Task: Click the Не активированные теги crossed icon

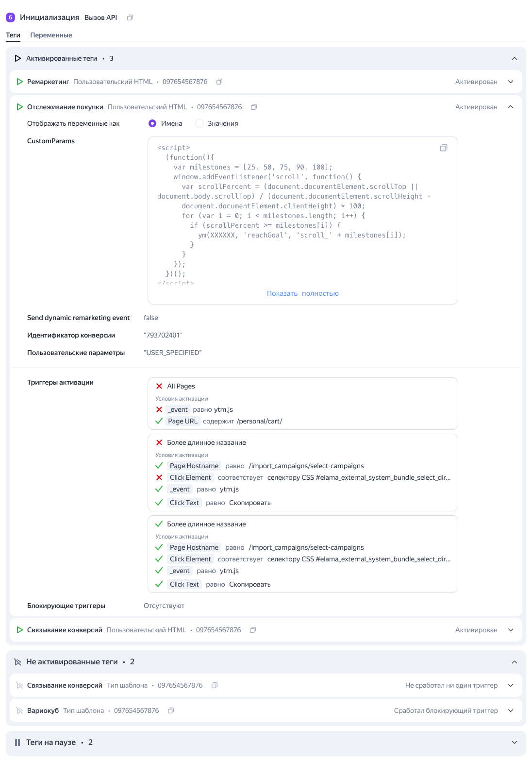Action: 18,662
